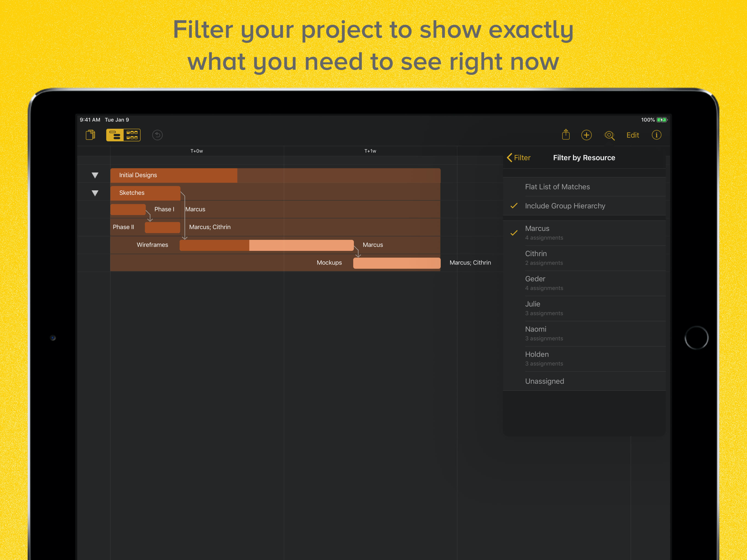
Task: Open the share icon
Action: 566,135
